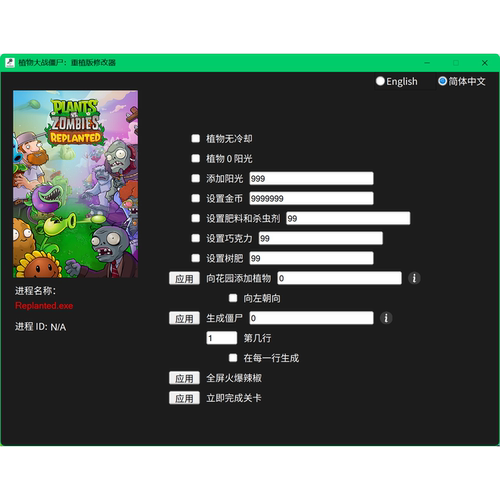Tick the 添加阳光 checkbox
This screenshot has height=500, width=500.
point(196,178)
